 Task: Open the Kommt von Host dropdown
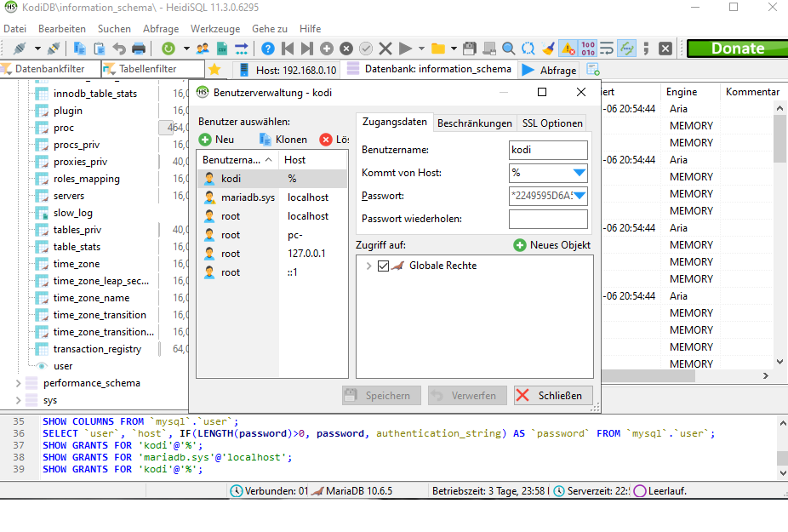[580, 173]
